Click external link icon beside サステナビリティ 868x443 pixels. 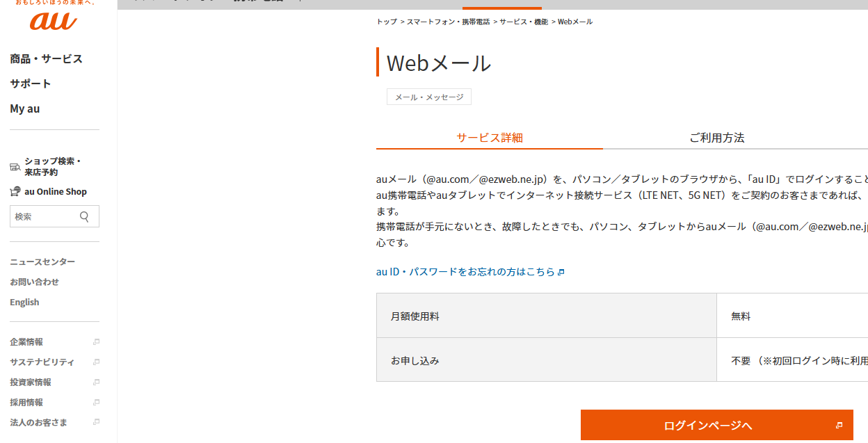(96, 362)
